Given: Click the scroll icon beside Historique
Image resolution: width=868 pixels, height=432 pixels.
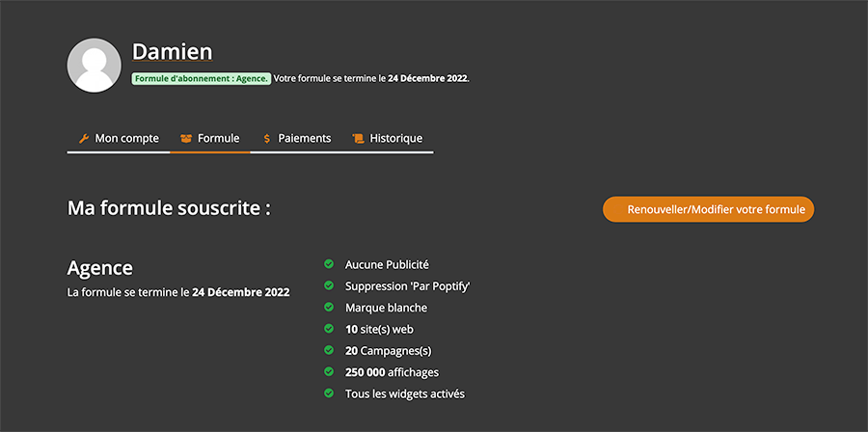Looking at the screenshot, I should 358,138.
